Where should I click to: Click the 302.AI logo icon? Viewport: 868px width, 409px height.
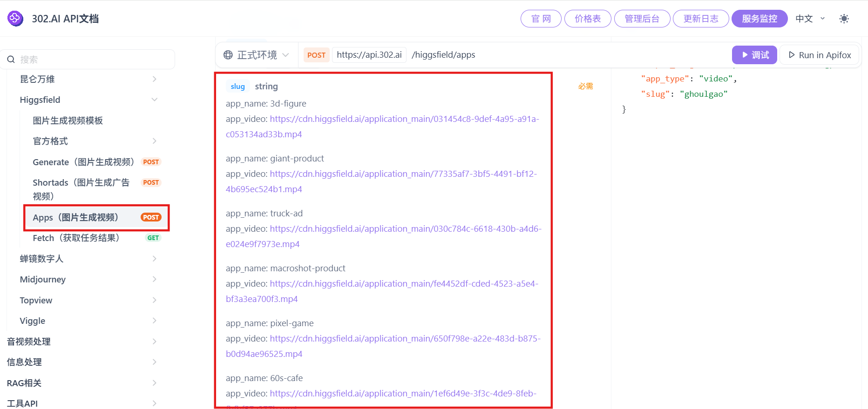(x=15, y=19)
